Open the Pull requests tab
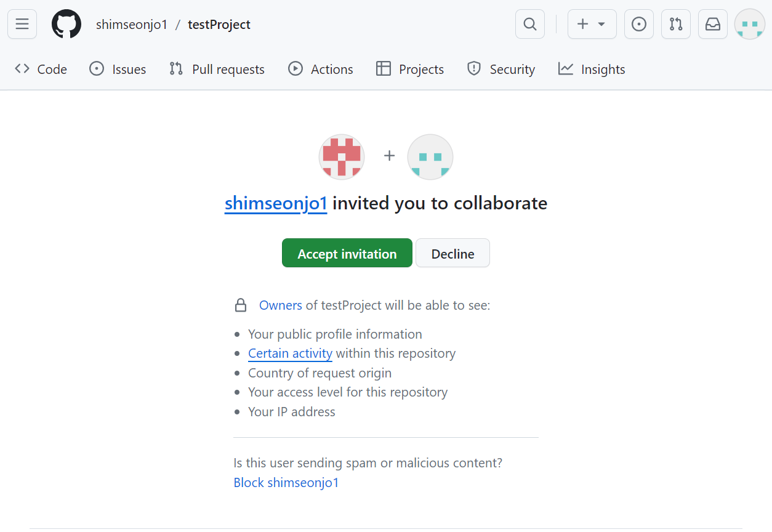The image size is (772, 532). (x=217, y=69)
